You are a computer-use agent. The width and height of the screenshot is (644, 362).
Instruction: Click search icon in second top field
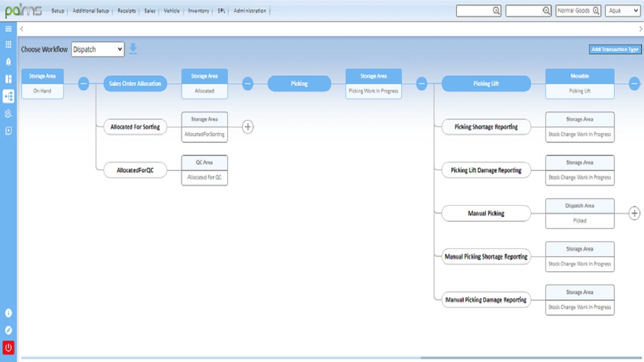(x=546, y=11)
